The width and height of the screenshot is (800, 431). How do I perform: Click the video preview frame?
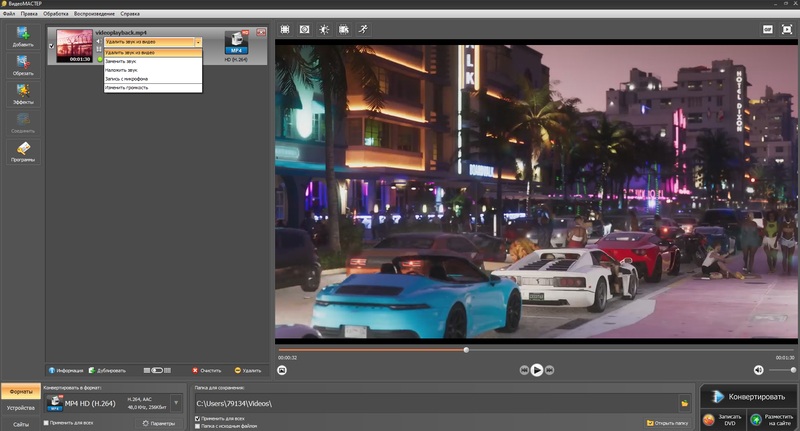[536, 191]
